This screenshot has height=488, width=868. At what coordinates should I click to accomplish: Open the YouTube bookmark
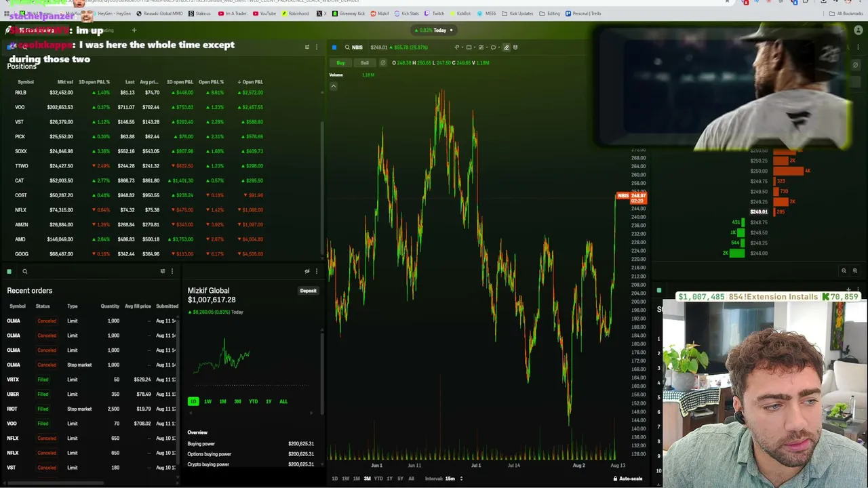264,14
